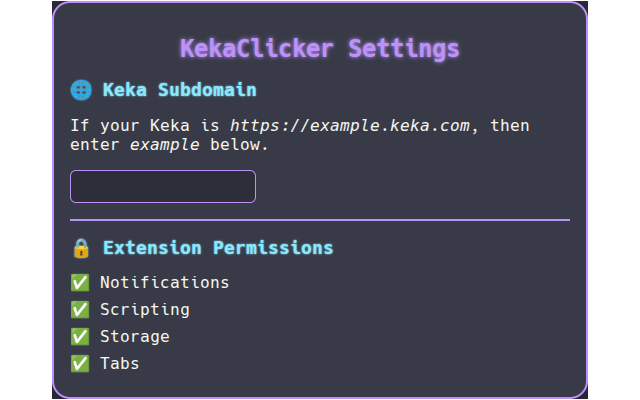Click the italic word example before "below"
The width and height of the screenshot is (640, 400).
[164, 145]
